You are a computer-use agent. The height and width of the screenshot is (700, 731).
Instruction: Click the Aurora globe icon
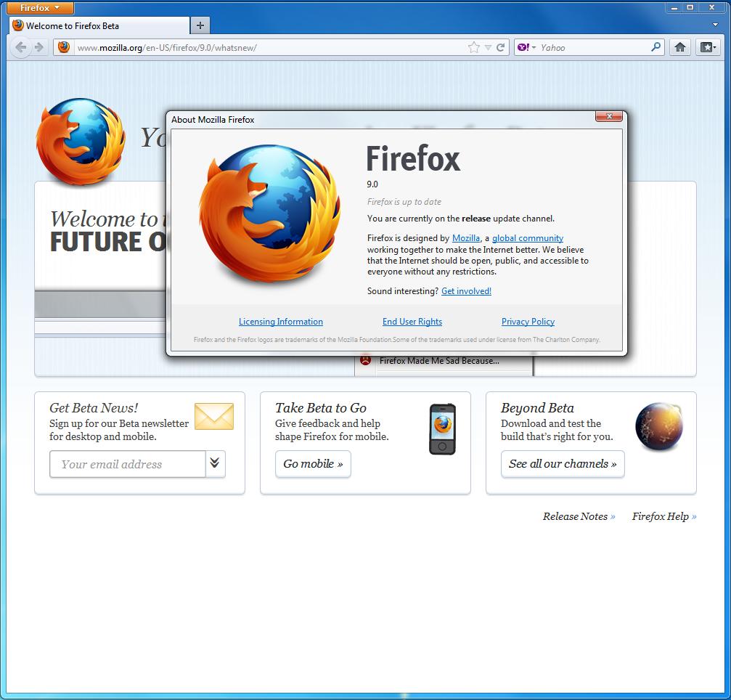point(658,427)
